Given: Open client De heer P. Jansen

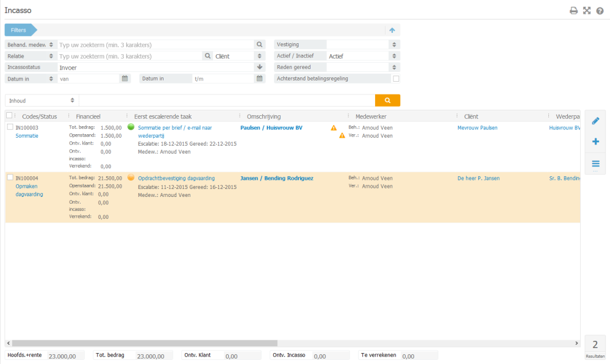Looking at the screenshot, I should [x=478, y=178].
